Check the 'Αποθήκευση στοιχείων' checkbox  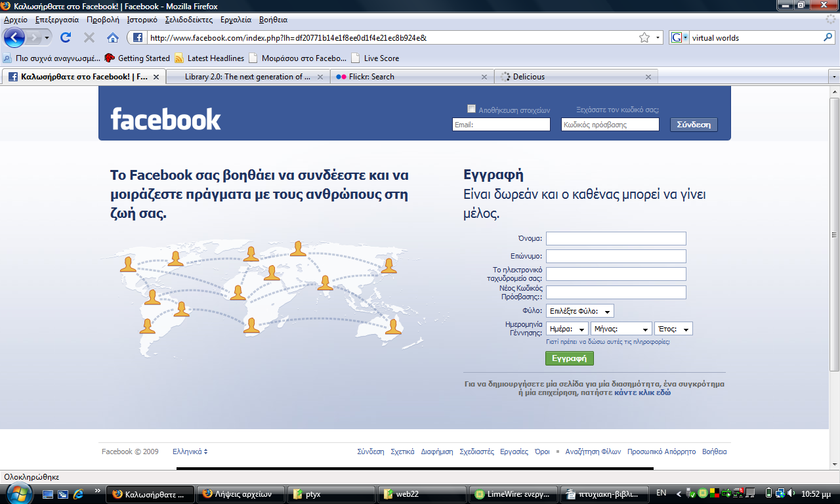(x=471, y=109)
